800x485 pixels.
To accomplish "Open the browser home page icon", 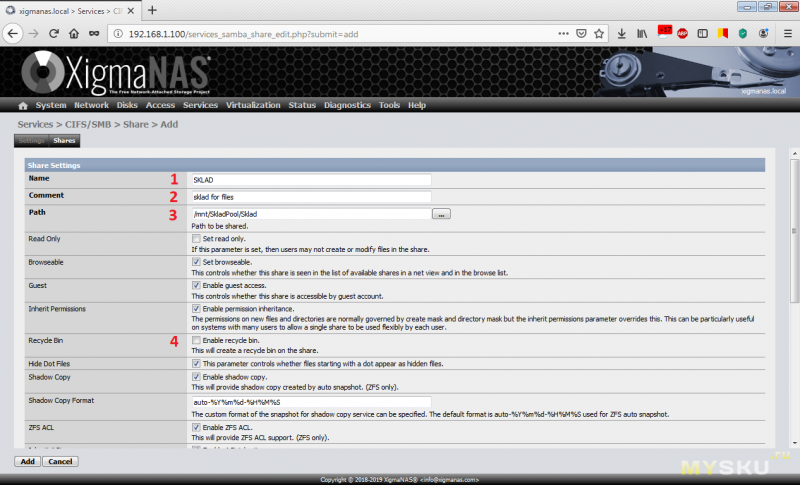I will tap(74, 34).
